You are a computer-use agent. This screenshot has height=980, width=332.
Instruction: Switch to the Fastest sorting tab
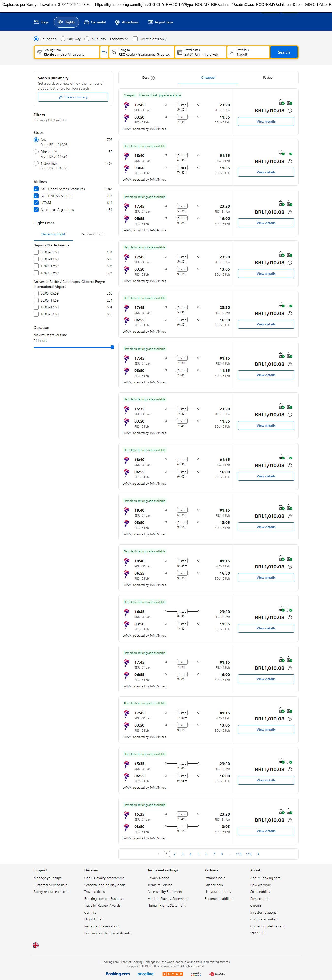(268, 78)
